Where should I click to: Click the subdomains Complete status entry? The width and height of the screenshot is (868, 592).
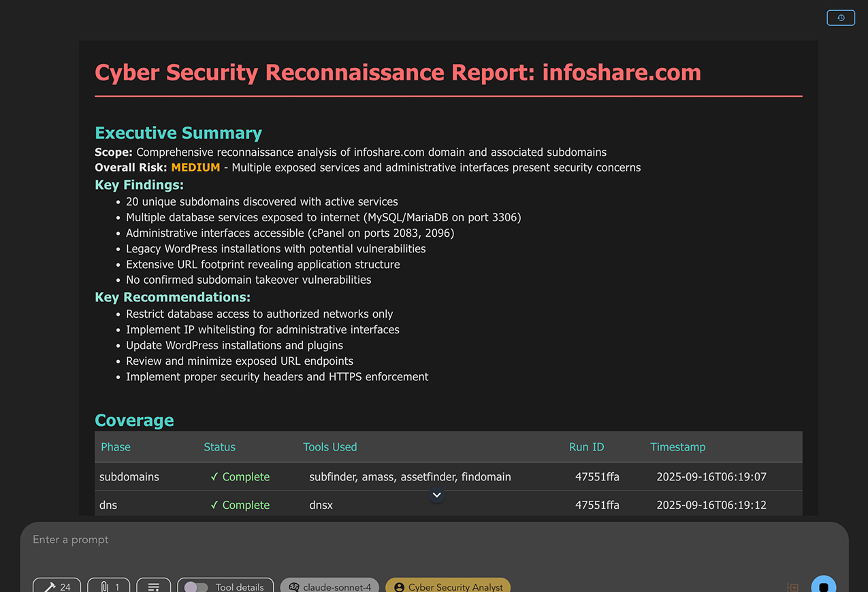coord(239,477)
